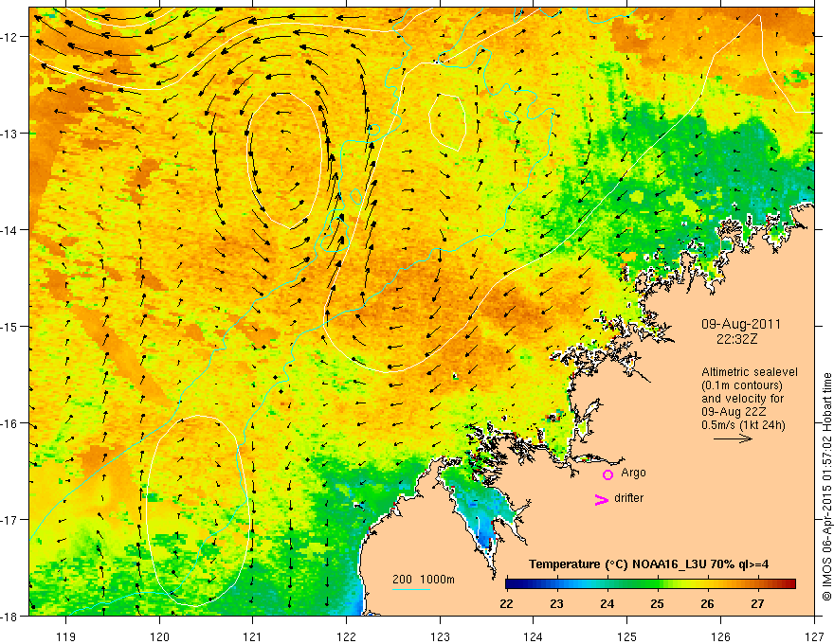Click the longitude axis label "127"
Screen dimensions: 834x644
(x=814, y=636)
